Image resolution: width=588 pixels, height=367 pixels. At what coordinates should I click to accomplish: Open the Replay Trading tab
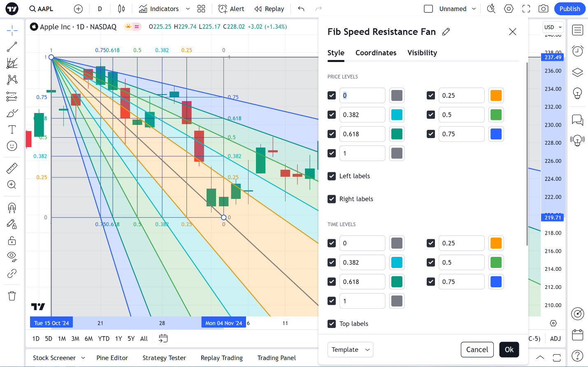222,358
